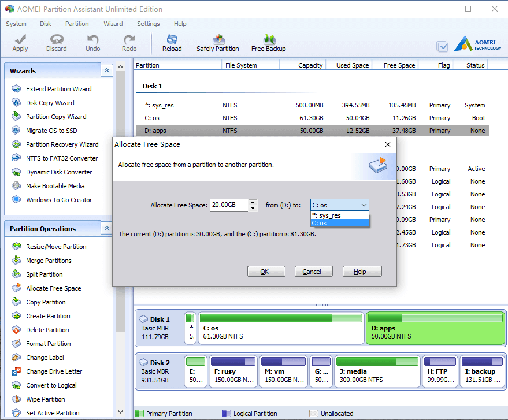The image size is (508, 420).
Task: Open NTFS to FAT32 Converter
Action: click(x=62, y=158)
